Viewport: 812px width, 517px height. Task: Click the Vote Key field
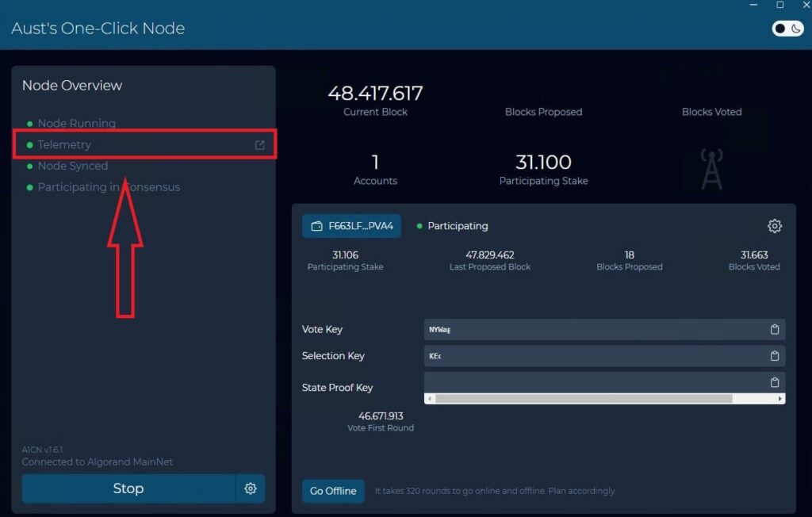(x=595, y=330)
